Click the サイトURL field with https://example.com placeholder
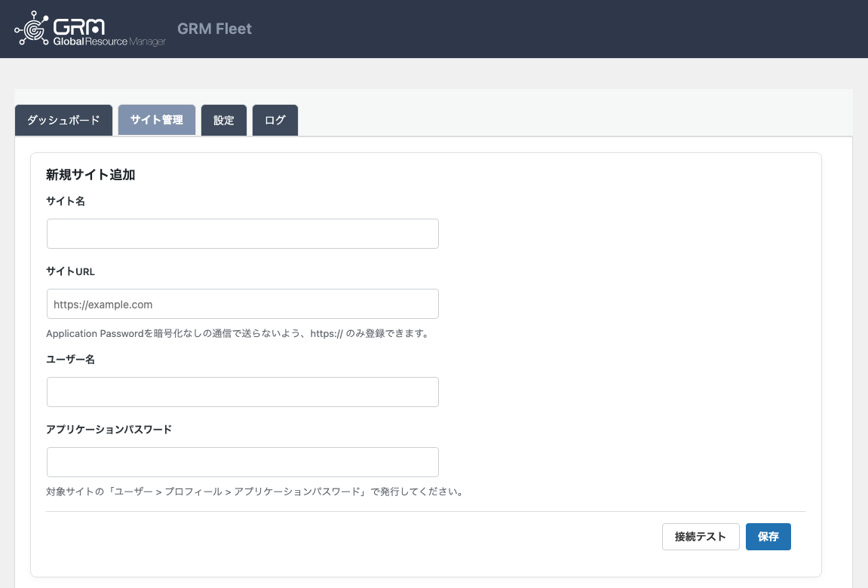This screenshot has width=868, height=588. tap(243, 304)
